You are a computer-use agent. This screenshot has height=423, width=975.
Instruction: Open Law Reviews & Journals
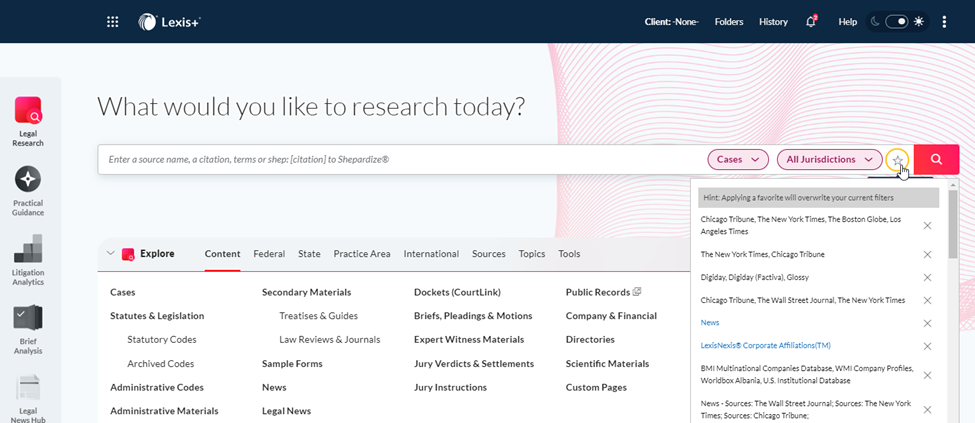(x=330, y=340)
